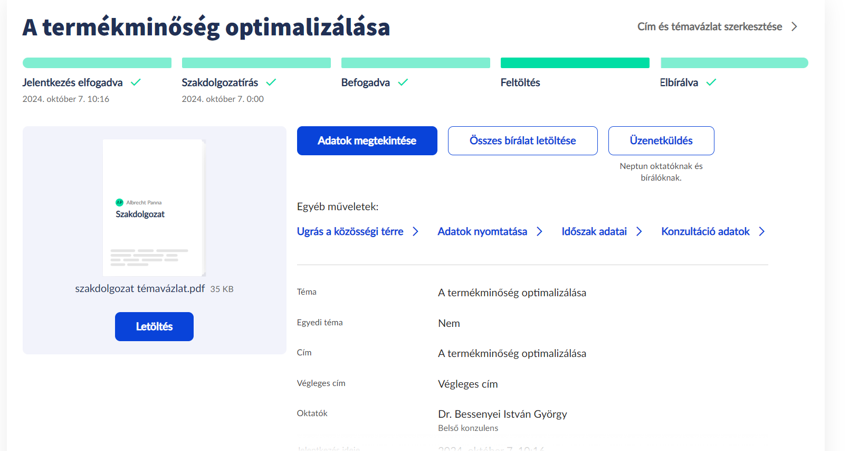The width and height of the screenshot is (868, 451).
Task: Click the arrow next to Időszak adatai
Action: (x=639, y=232)
